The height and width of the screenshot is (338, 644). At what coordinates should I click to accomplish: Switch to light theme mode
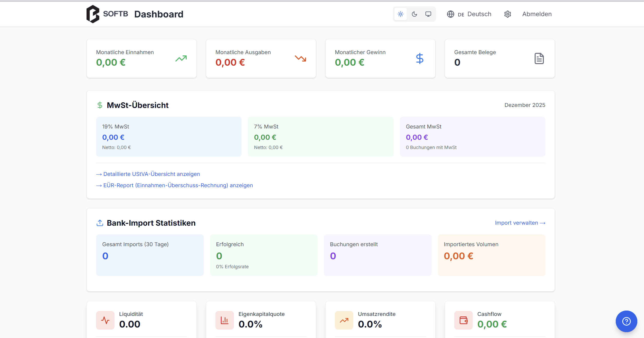401,14
